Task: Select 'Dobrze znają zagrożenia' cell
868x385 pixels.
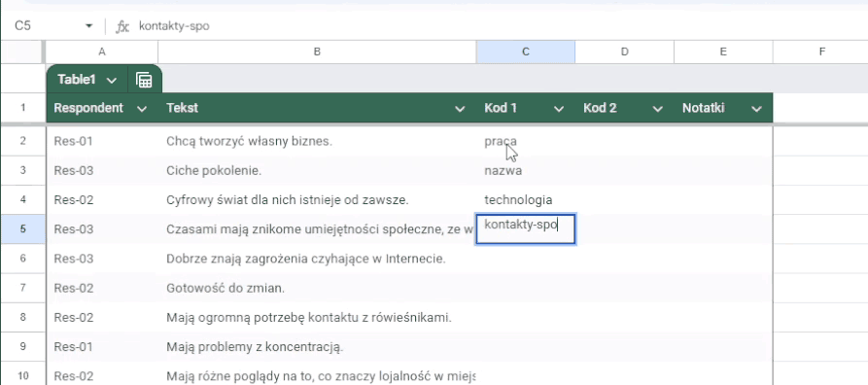Action: 317,259
